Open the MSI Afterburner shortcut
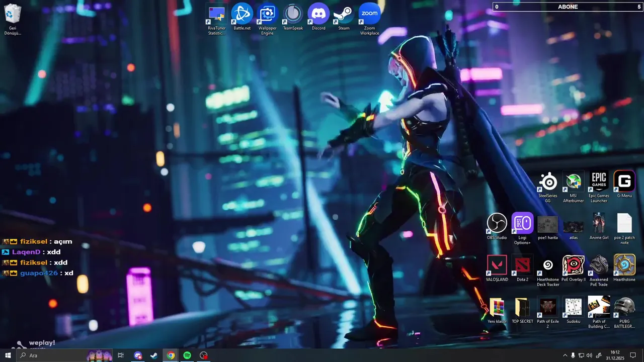The width and height of the screenshot is (644, 362). click(573, 187)
